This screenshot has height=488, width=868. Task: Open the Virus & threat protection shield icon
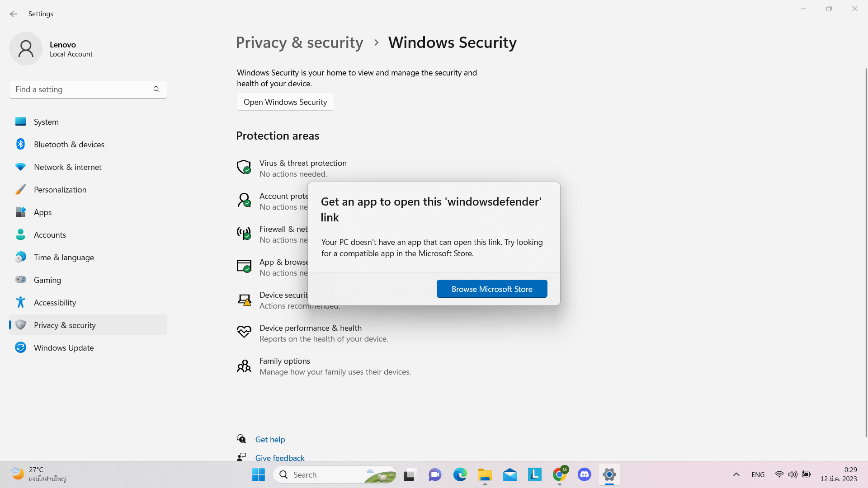click(244, 167)
